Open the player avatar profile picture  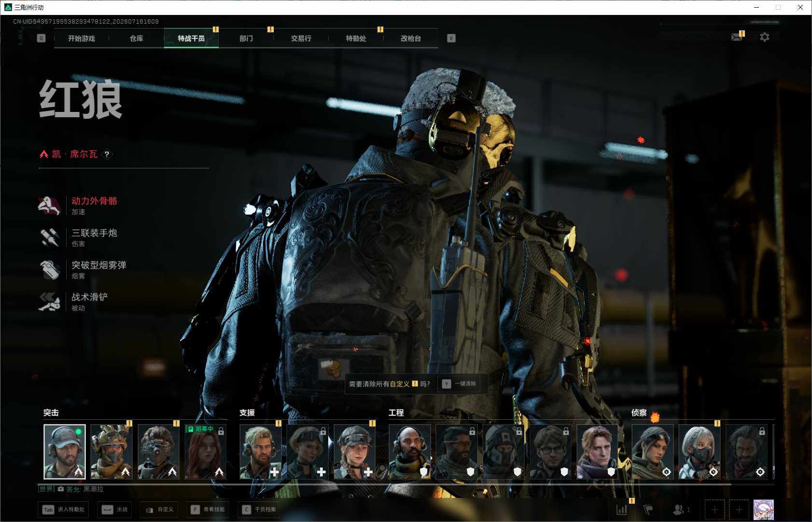(x=764, y=509)
